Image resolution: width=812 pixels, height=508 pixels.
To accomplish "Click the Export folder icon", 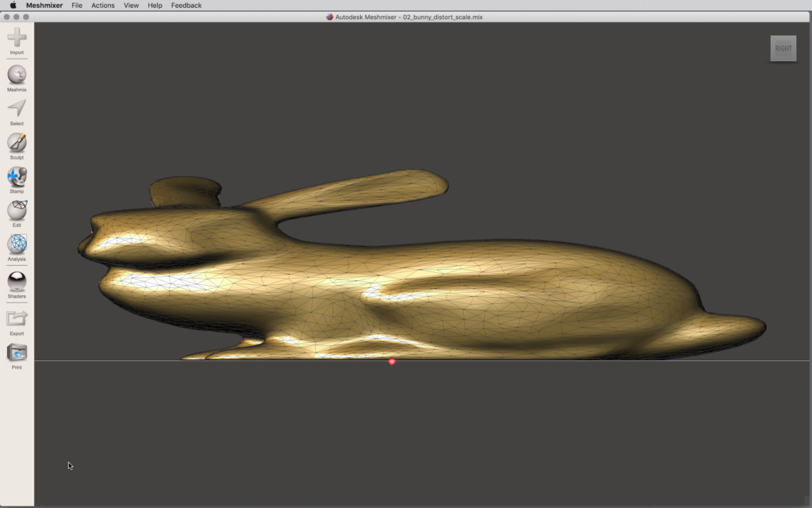I will [17, 319].
